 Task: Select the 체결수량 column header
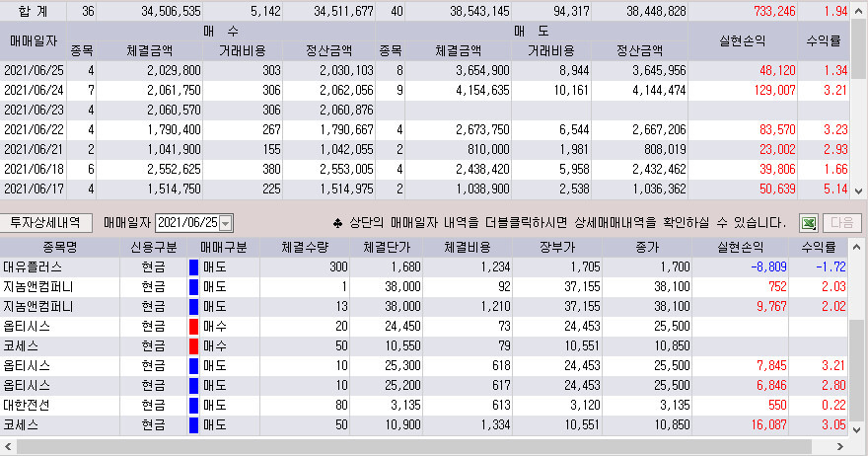click(305, 247)
